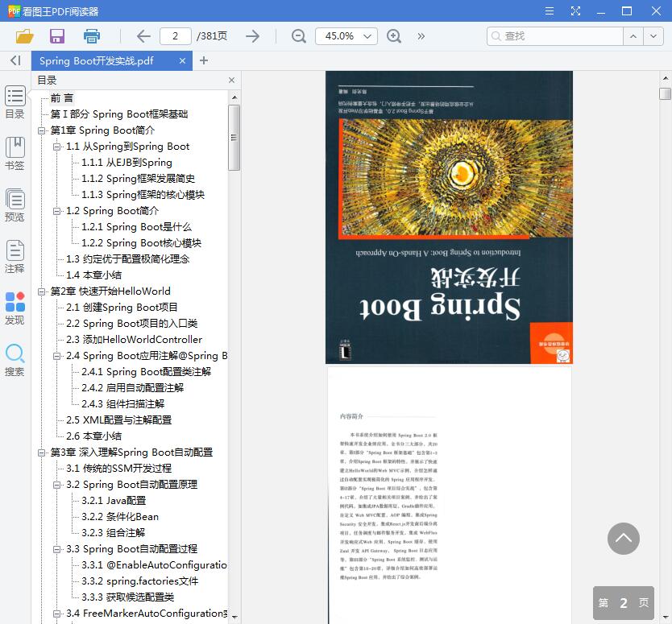The height and width of the screenshot is (624, 672).
Task: Toggle fullscreen mode in title bar
Action: (575, 10)
